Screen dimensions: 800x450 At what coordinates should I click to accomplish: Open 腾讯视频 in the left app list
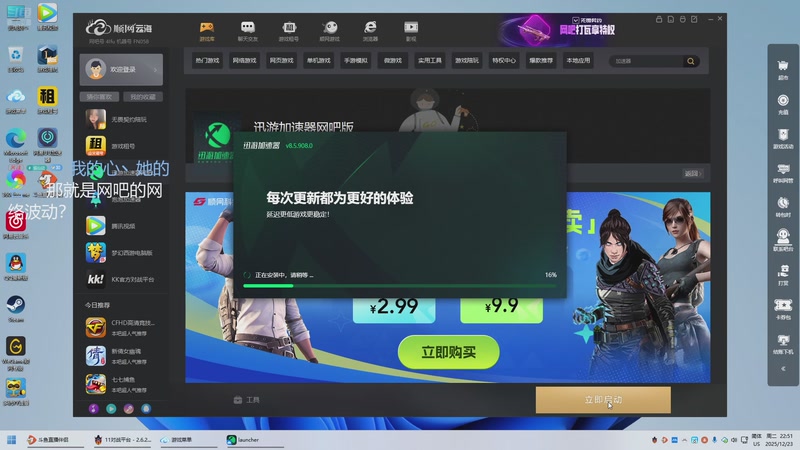122,226
